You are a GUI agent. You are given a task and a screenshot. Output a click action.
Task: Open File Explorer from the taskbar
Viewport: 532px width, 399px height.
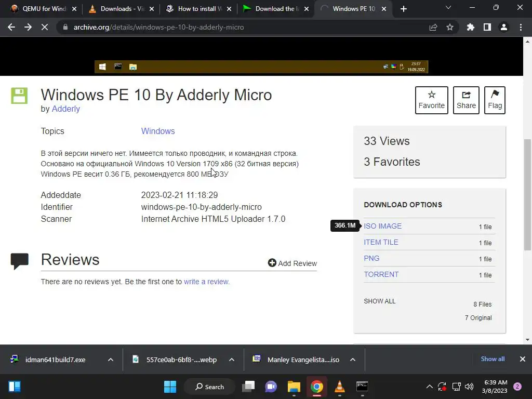[294, 387]
